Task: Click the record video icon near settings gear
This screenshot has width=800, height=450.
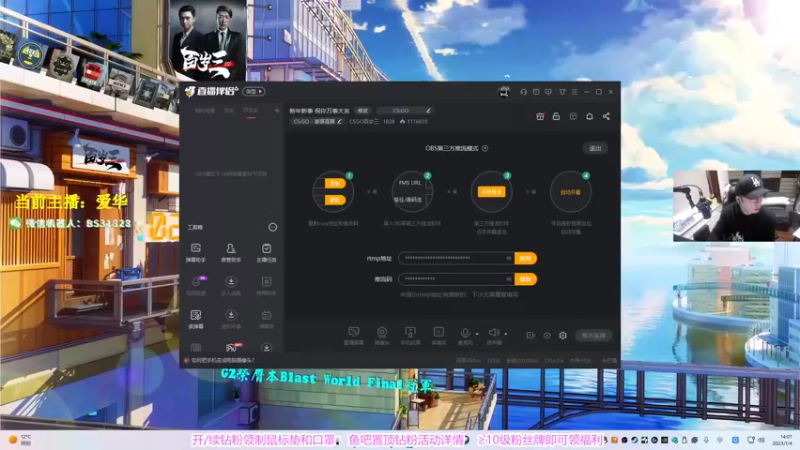Action: [x=531, y=335]
